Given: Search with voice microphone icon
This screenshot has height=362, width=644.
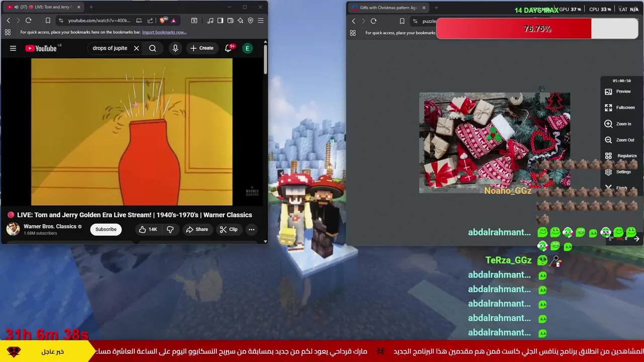Looking at the screenshot, I should pyautogui.click(x=175, y=48).
